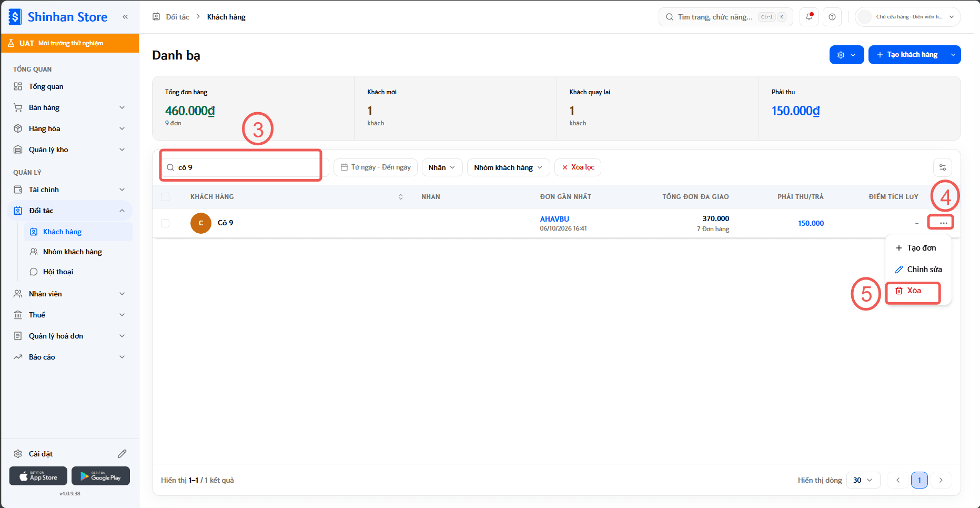Click the customer search field
The width and height of the screenshot is (980, 508).
(244, 167)
